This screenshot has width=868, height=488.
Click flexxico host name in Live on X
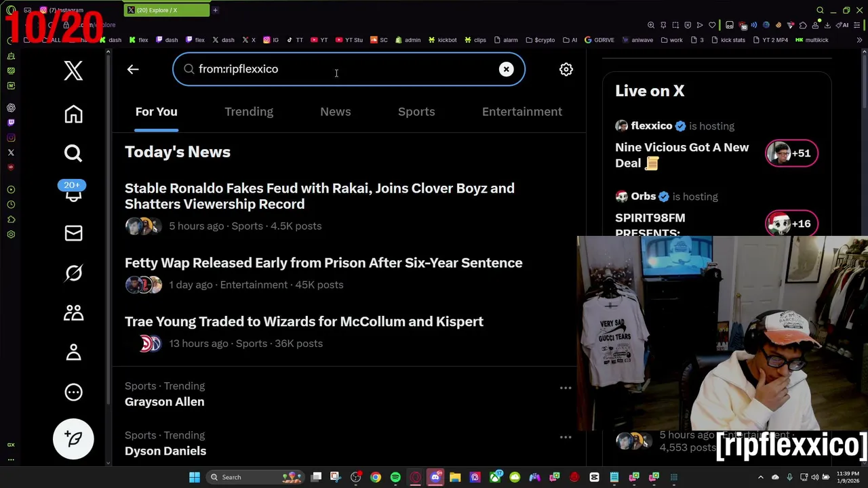(x=651, y=126)
